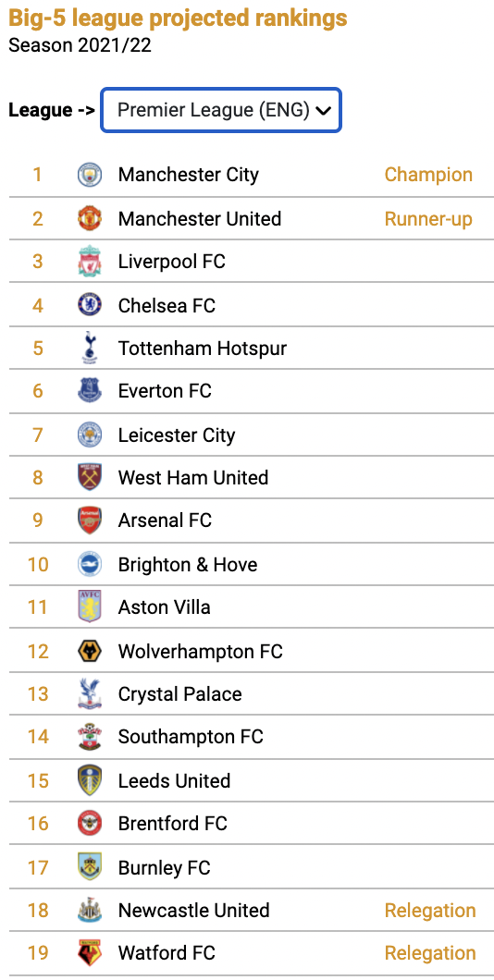Click the Manchester United club crest
The image size is (494, 980).
click(90, 219)
